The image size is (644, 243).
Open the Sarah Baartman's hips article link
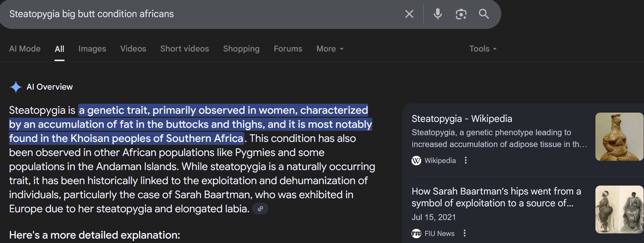click(496, 197)
